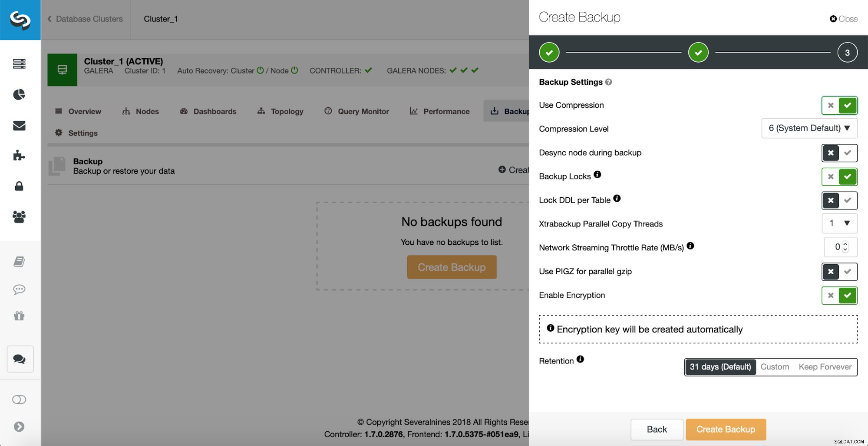Open the Nodes tab
Screen dimensions: 868x446
pos(141,111)
